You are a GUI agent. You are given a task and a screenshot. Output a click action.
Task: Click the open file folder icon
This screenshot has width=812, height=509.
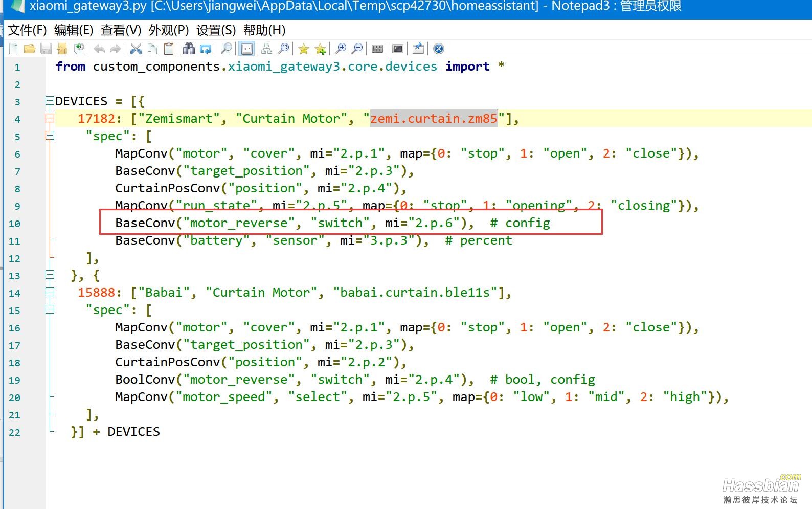point(30,49)
